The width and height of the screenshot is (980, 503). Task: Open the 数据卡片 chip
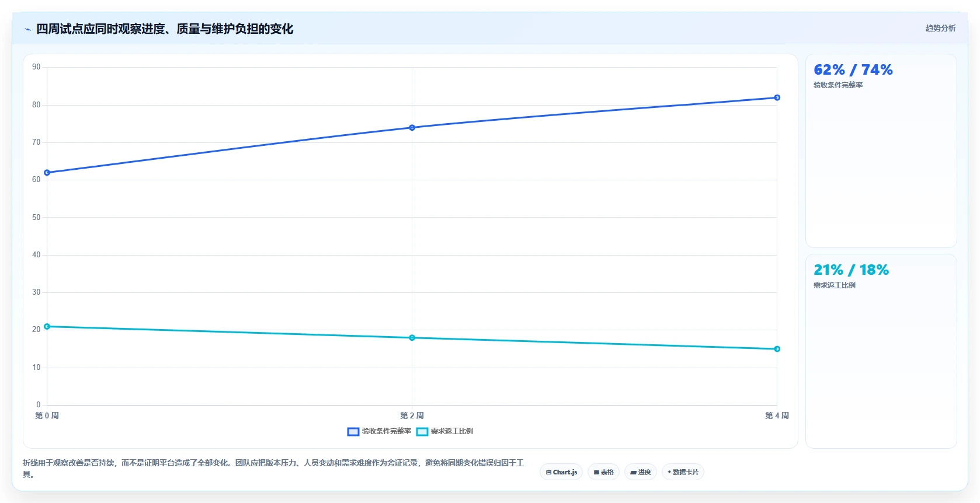683,472
